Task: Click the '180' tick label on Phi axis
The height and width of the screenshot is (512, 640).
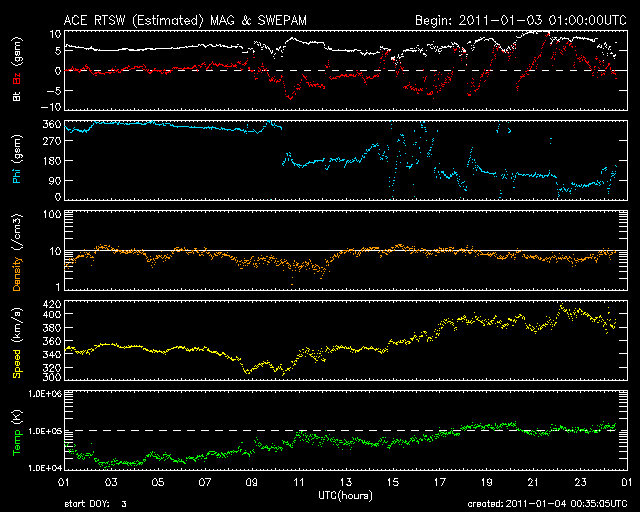Action: click(x=52, y=161)
